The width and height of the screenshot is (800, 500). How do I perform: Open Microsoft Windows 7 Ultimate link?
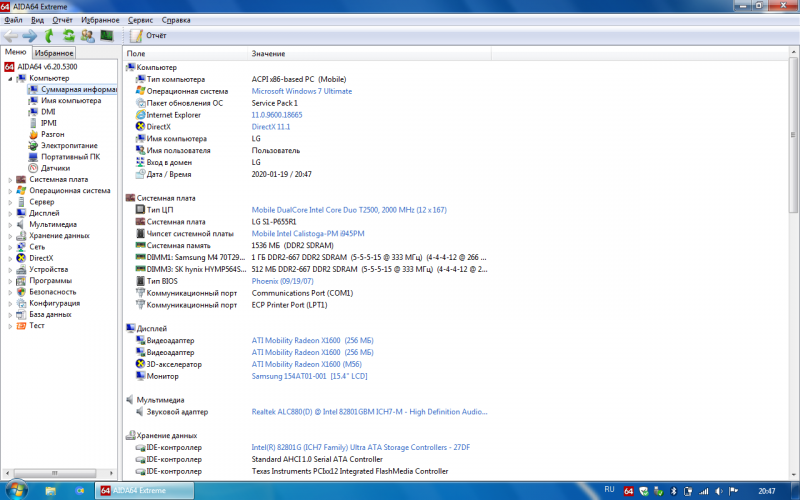[302, 91]
